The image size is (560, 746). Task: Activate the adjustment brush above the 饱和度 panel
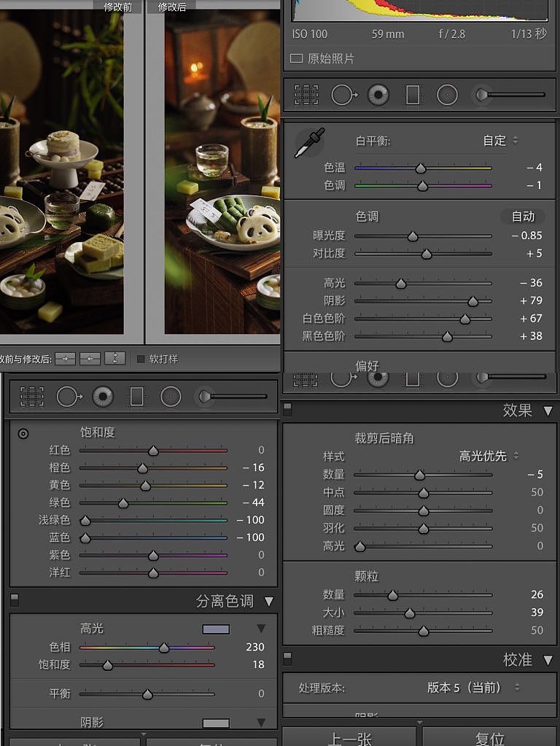click(233, 396)
